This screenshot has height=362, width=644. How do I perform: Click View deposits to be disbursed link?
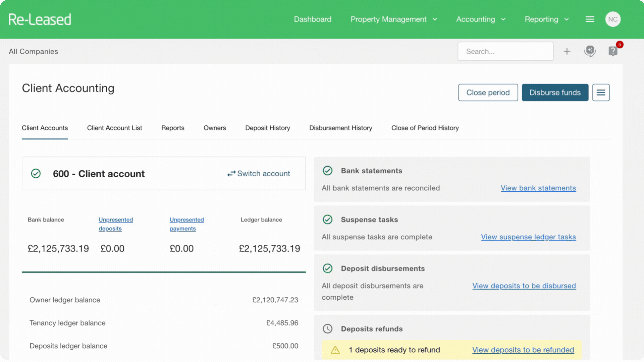(524, 286)
